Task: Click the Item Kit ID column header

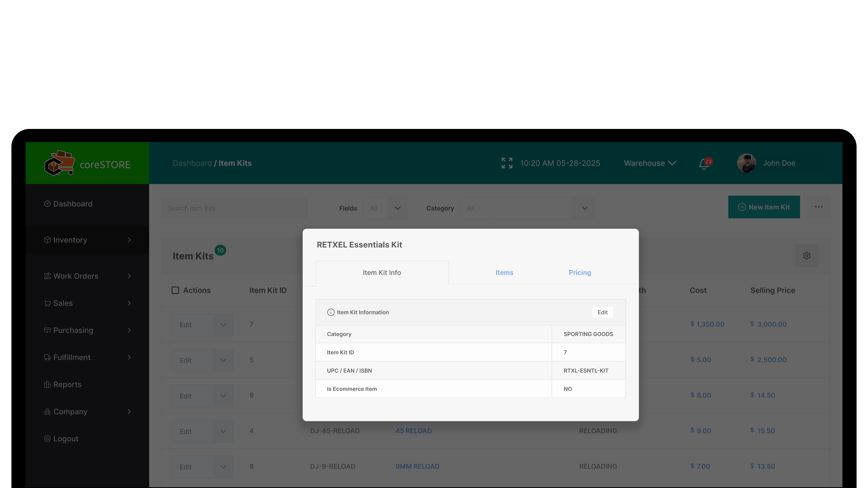Action: pyautogui.click(x=268, y=290)
